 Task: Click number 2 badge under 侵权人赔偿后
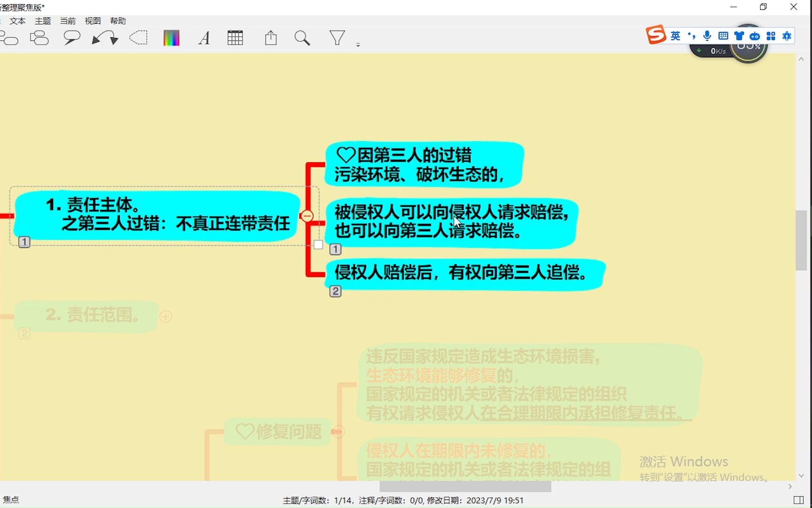336,292
